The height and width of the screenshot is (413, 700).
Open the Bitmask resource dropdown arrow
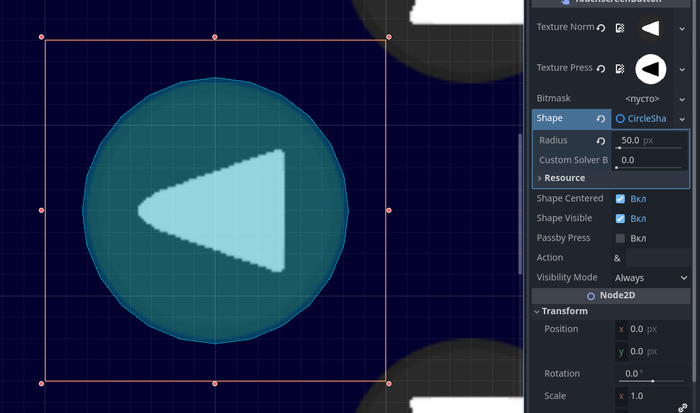(x=683, y=98)
